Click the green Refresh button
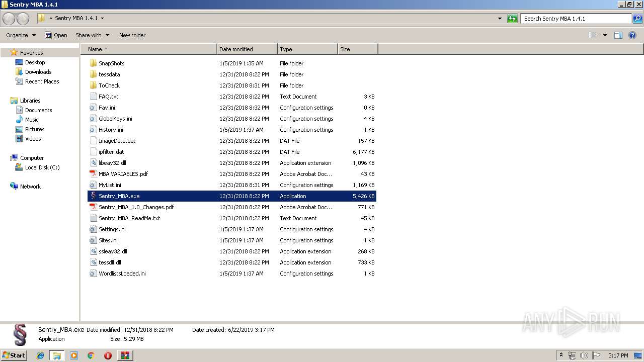This screenshot has height=362, width=644. click(x=512, y=19)
